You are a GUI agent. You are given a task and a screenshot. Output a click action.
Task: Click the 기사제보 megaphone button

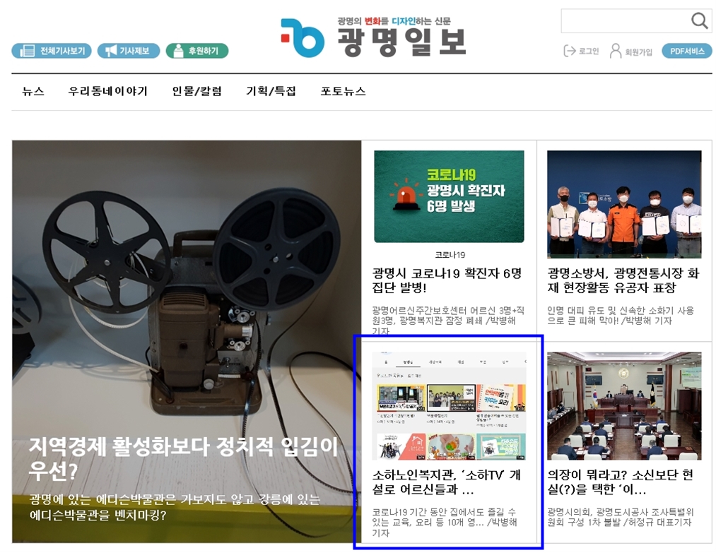coord(128,51)
